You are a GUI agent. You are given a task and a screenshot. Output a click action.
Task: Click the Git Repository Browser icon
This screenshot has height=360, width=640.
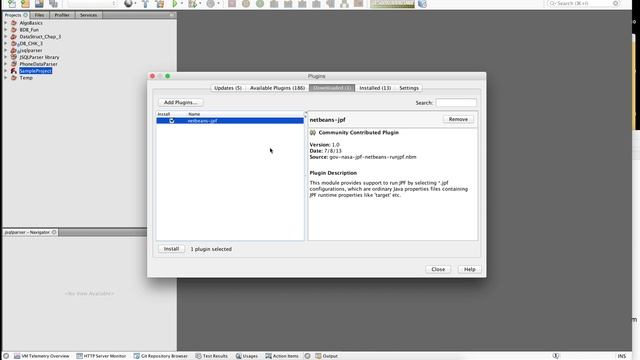coord(137,356)
